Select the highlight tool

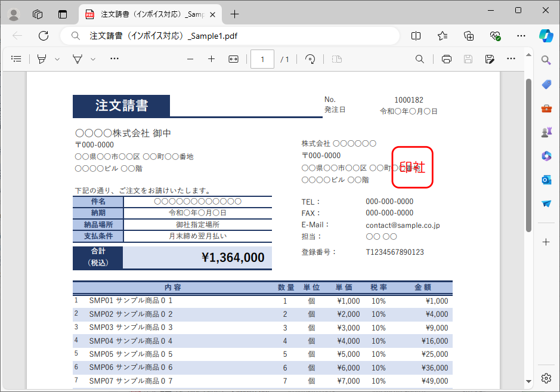pyautogui.click(x=42, y=58)
